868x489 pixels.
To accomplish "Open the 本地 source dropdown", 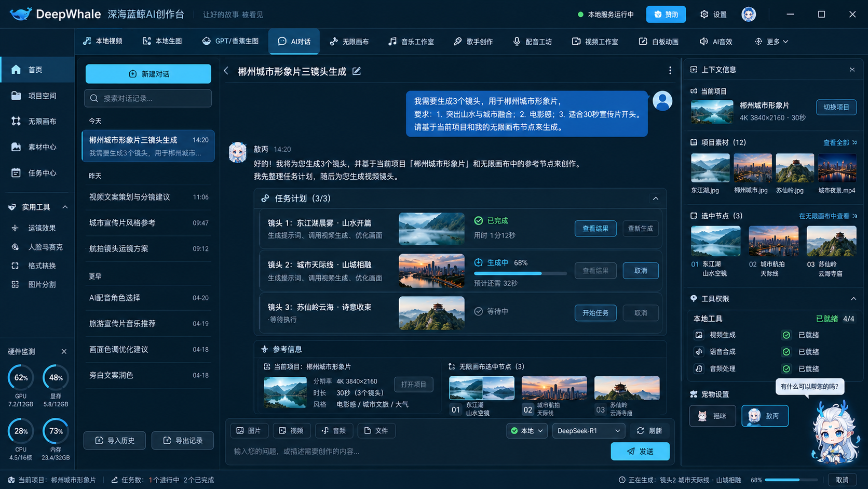I will tap(527, 431).
